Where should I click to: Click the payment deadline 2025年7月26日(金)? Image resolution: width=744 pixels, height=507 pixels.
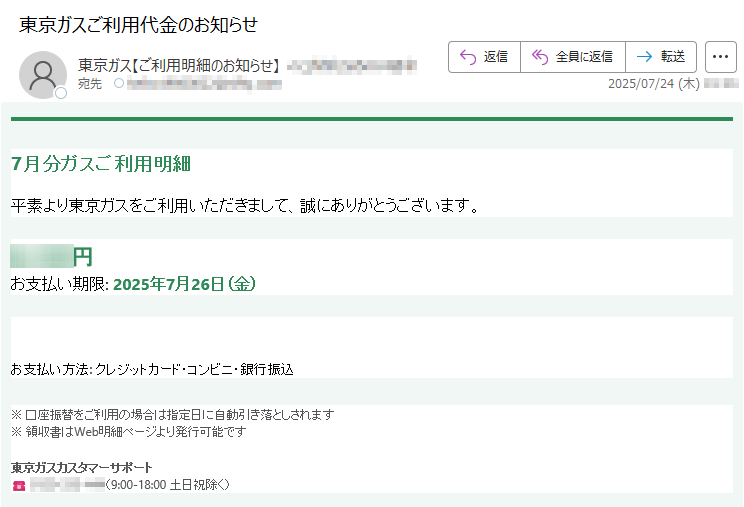(184, 284)
